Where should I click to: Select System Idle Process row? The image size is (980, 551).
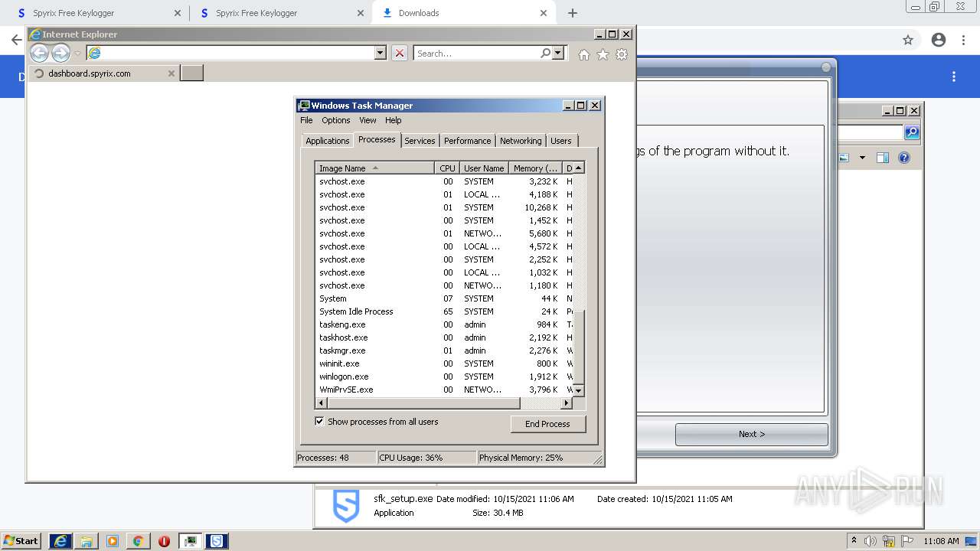(x=444, y=311)
